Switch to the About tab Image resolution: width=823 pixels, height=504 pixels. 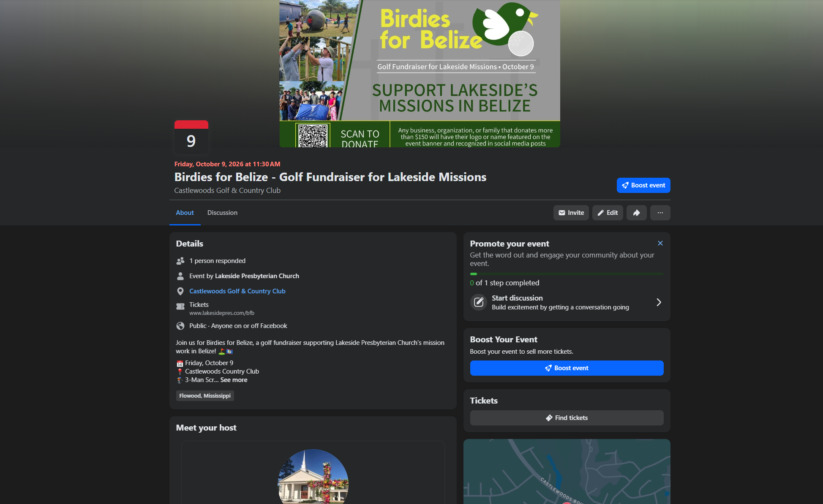[185, 213]
